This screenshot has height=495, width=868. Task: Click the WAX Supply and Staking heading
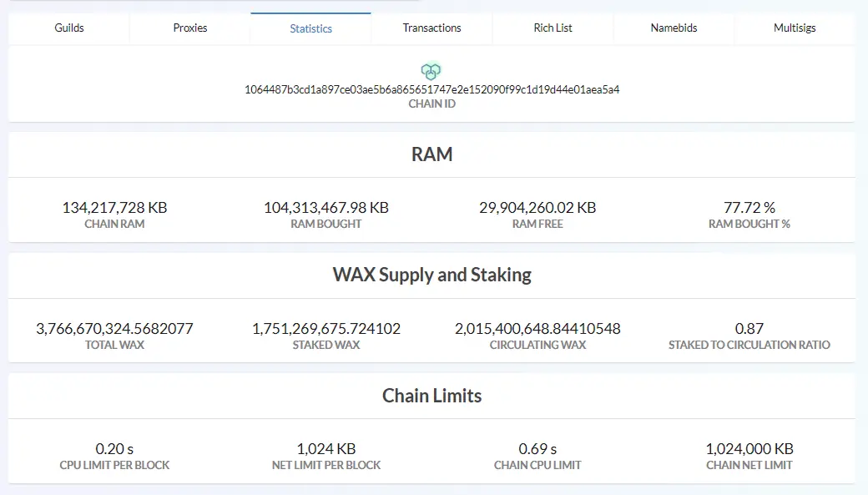click(431, 275)
